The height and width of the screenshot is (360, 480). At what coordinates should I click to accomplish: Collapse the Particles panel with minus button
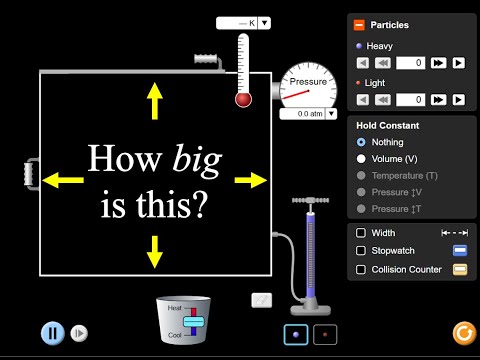point(359,25)
